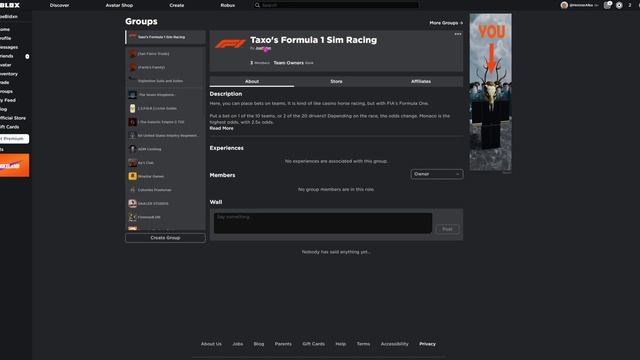Screen dimensions: 640x360
Task: Click the group icon below San Fierro Triads
Action: [x=132, y=67]
